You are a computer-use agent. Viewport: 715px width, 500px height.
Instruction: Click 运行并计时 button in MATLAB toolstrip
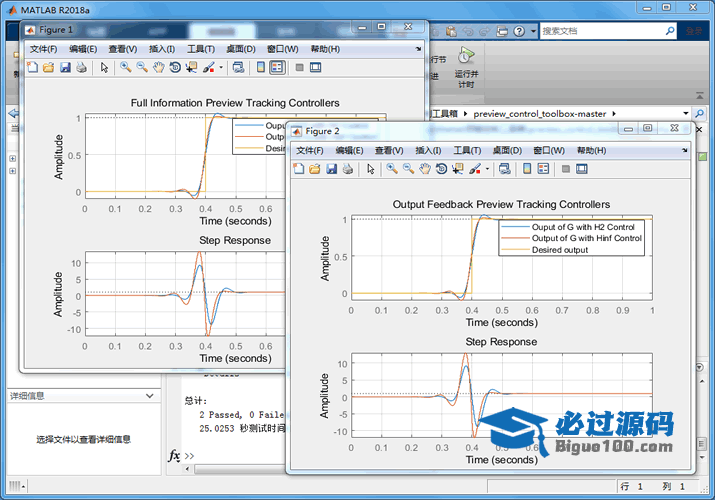tap(466, 67)
